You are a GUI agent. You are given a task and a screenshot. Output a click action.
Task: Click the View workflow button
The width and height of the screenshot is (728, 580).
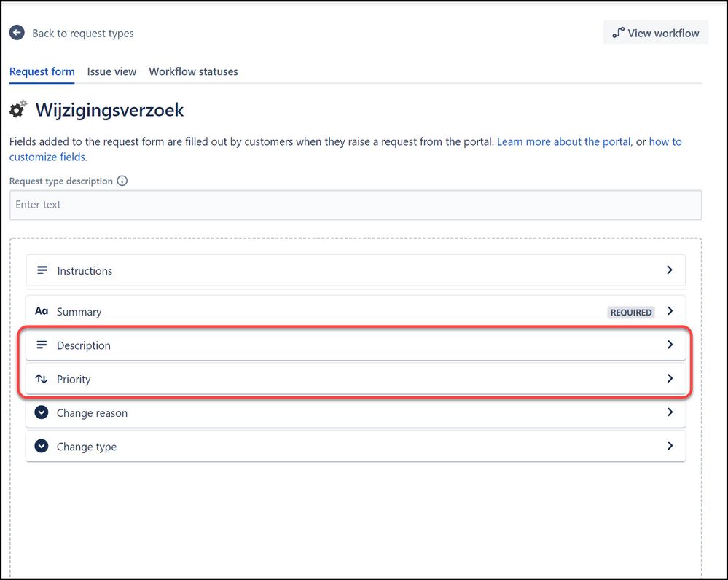click(655, 33)
